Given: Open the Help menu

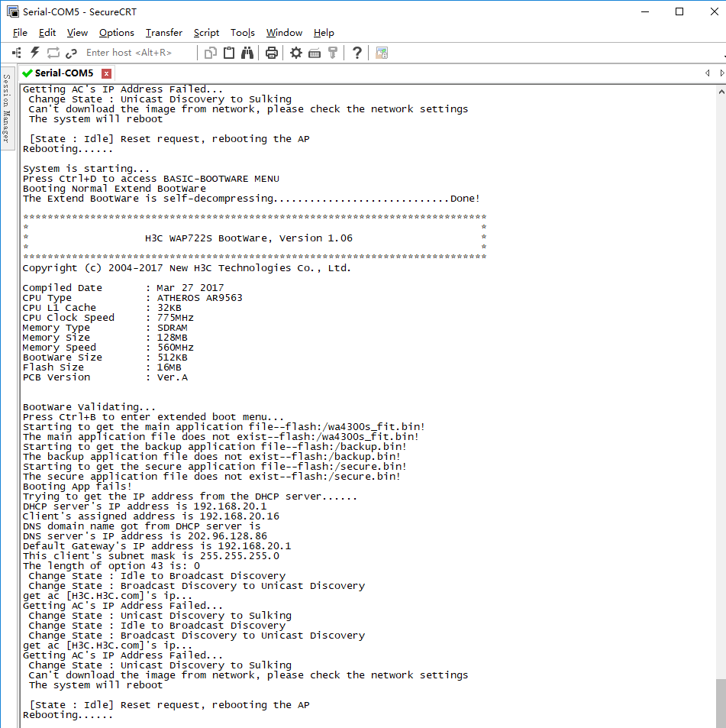Looking at the screenshot, I should pos(324,33).
